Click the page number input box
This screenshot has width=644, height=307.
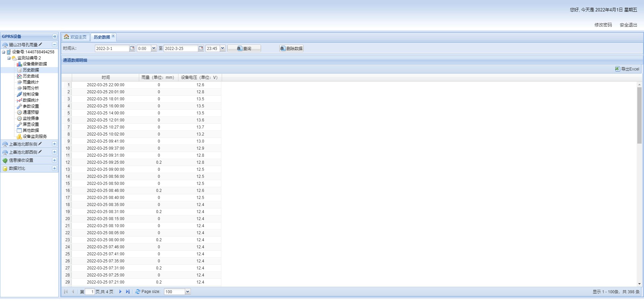point(90,292)
